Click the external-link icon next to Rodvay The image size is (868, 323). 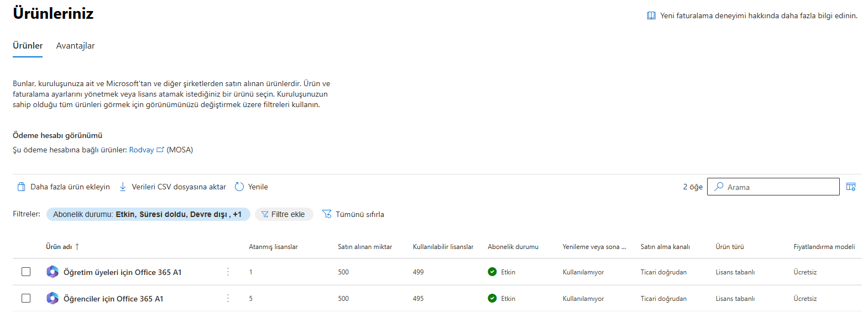click(x=160, y=150)
